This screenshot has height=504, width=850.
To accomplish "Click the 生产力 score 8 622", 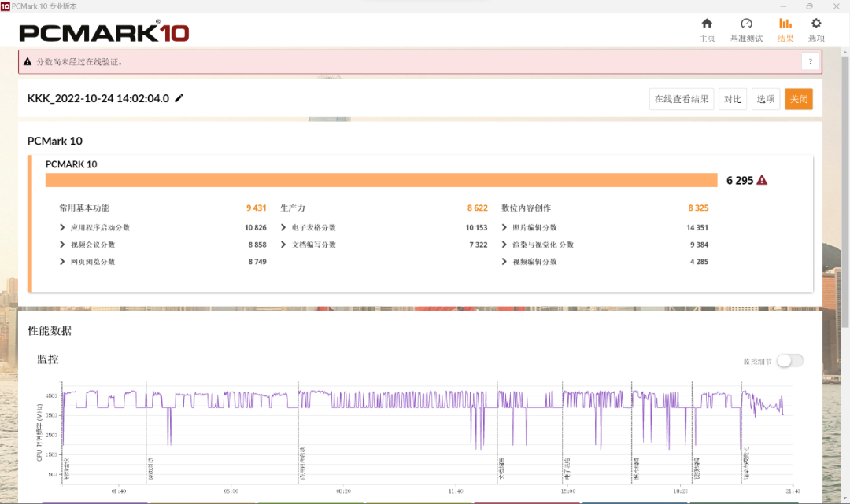I will (478, 208).
